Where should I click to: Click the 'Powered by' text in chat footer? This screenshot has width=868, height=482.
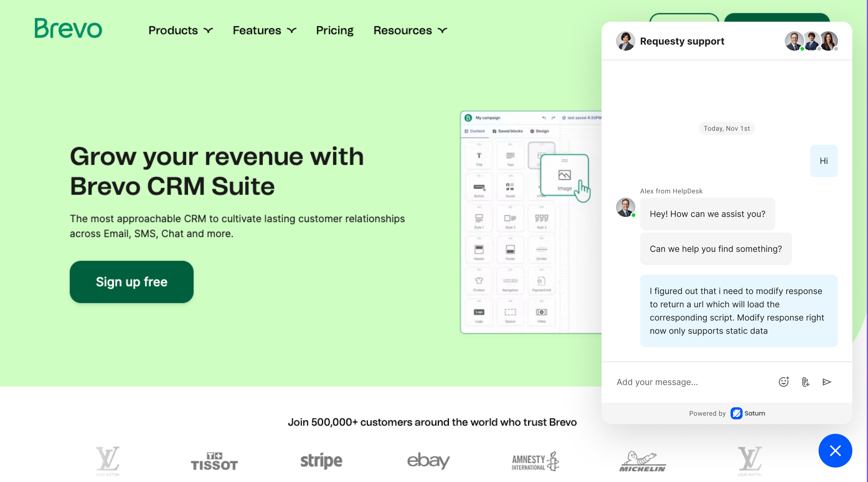[x=707, y=413]
